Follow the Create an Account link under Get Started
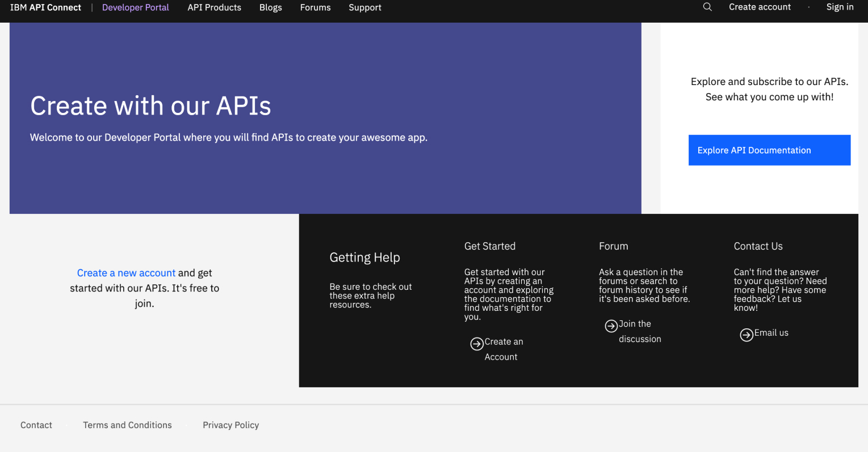868x452 pixels. click(x=503, y=349)
